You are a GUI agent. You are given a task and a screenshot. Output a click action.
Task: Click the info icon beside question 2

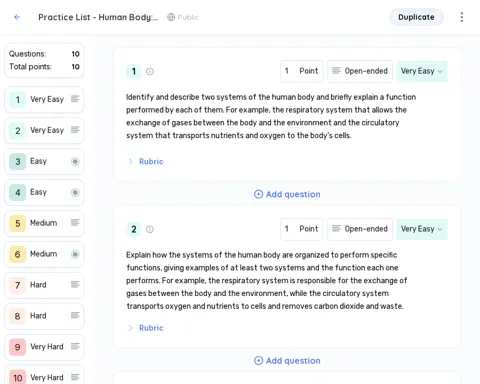tap(150, 229)
